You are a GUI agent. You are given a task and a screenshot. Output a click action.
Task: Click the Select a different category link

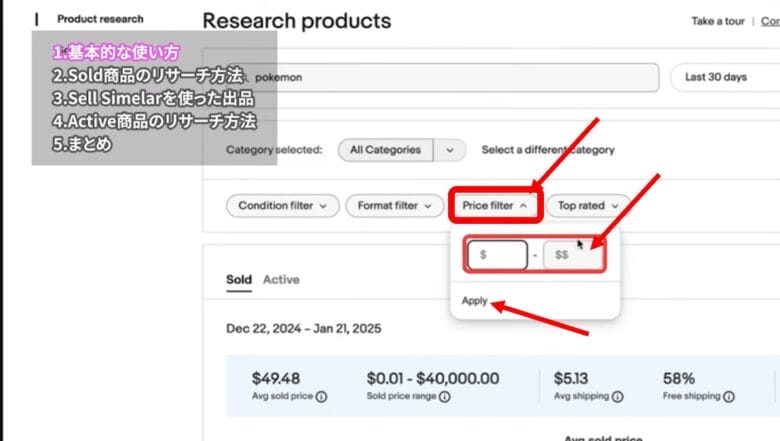tap(548, 150)
